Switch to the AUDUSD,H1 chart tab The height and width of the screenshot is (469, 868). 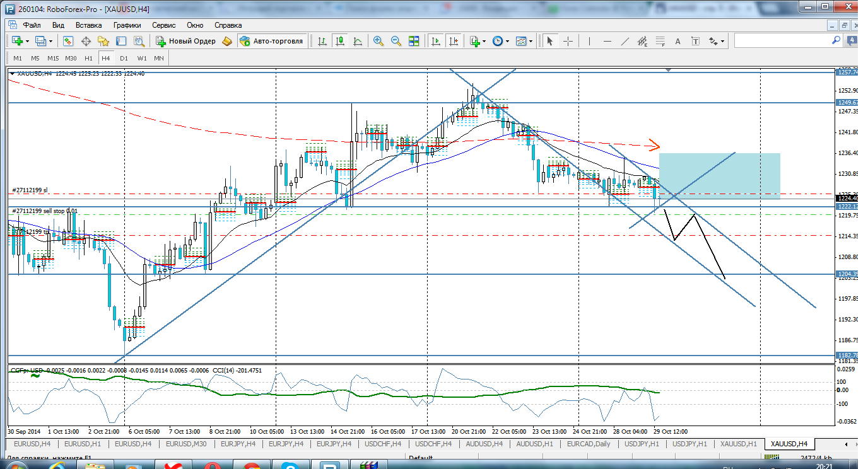tap(535, 444)
